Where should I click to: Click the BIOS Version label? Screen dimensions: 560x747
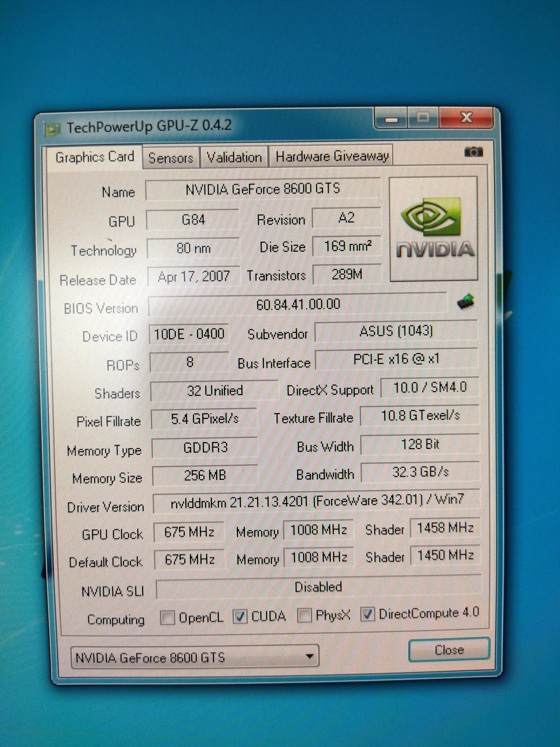click(x=101, y=309)
